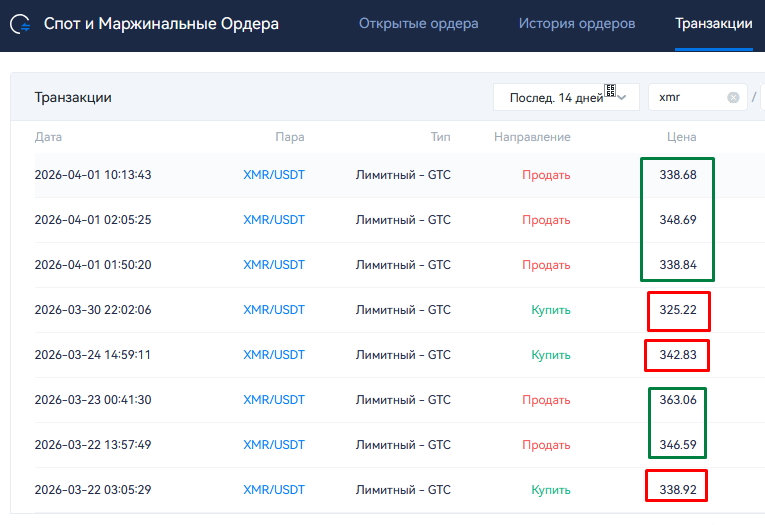Open XMR/USDT link in 13:57:49 row
The height and width of the screenshot is (525, 765).
click(274, 444)
